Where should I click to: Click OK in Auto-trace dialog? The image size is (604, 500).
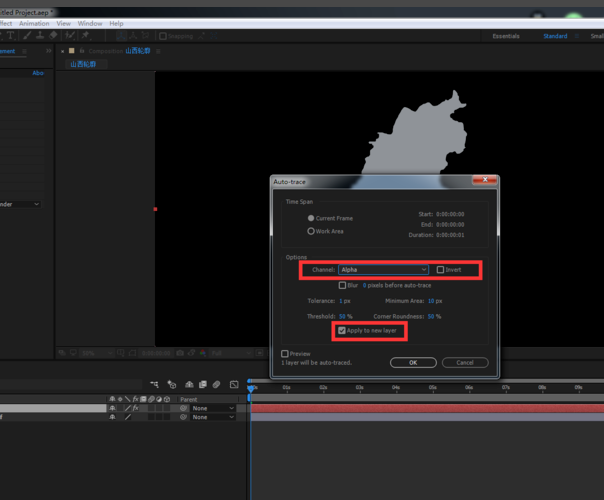coord(413,362)
